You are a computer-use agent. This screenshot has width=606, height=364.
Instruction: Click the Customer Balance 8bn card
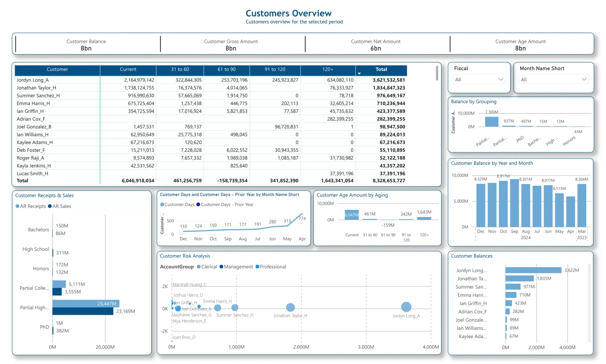86,44
